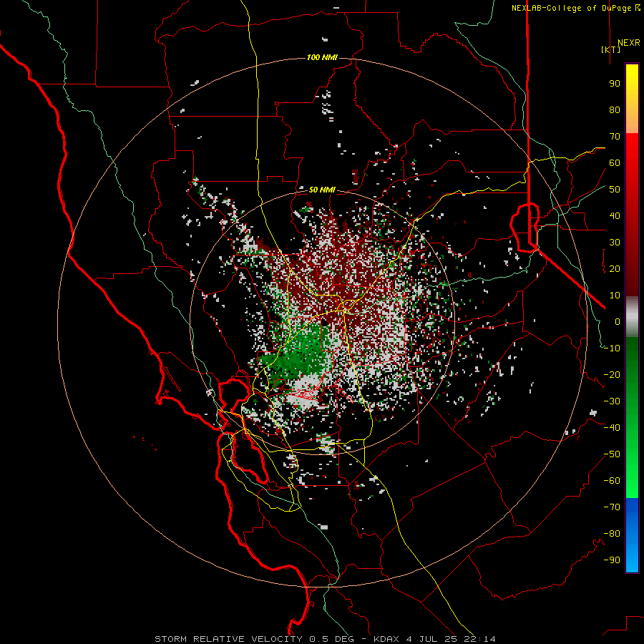Click the bottom STORM RELATIVE VELOCITY caption
This screenshot has height=644, width=644.
(325, 639)
